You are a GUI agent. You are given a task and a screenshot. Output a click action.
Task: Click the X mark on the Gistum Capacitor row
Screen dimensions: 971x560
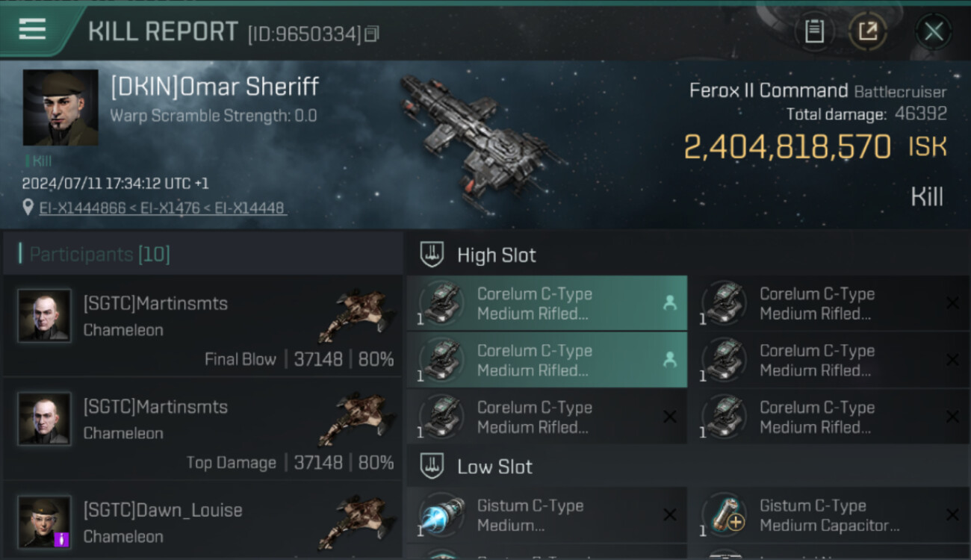[x=952, y=514]
